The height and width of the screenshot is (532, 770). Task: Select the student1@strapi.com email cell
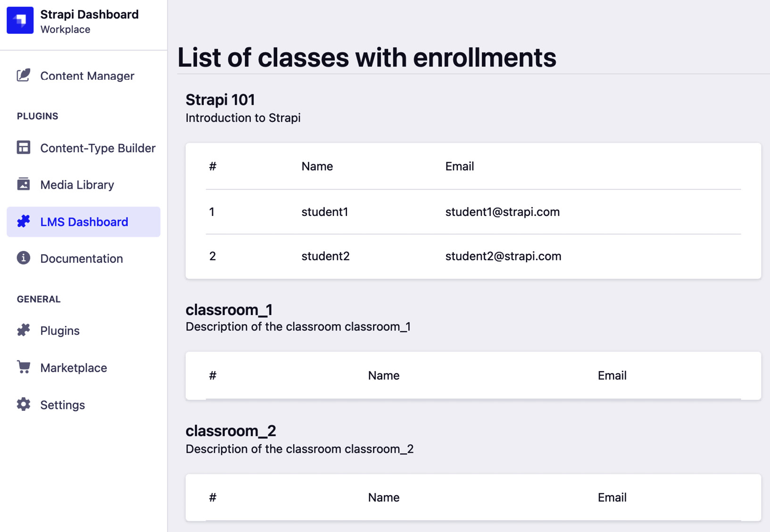click(503, 212)
